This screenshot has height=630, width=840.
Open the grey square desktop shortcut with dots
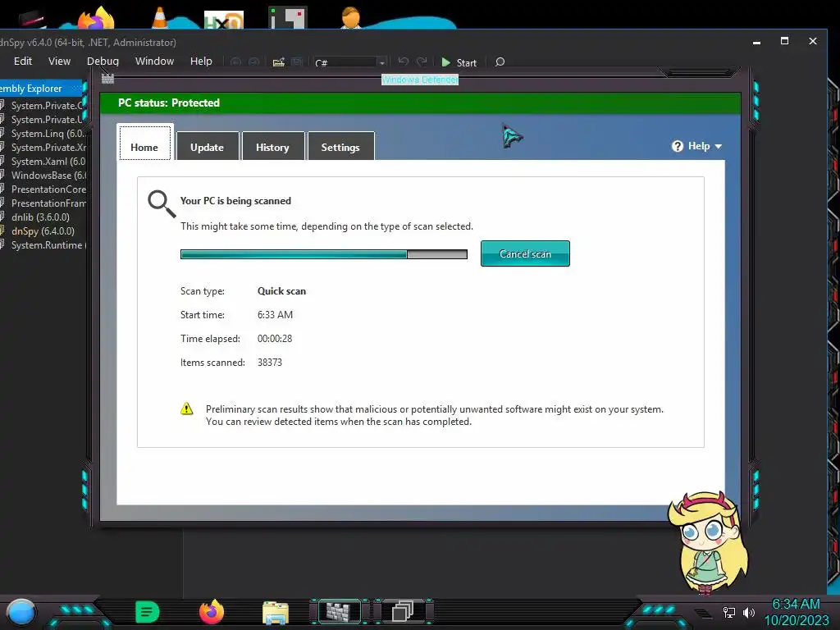click(288, 17)
